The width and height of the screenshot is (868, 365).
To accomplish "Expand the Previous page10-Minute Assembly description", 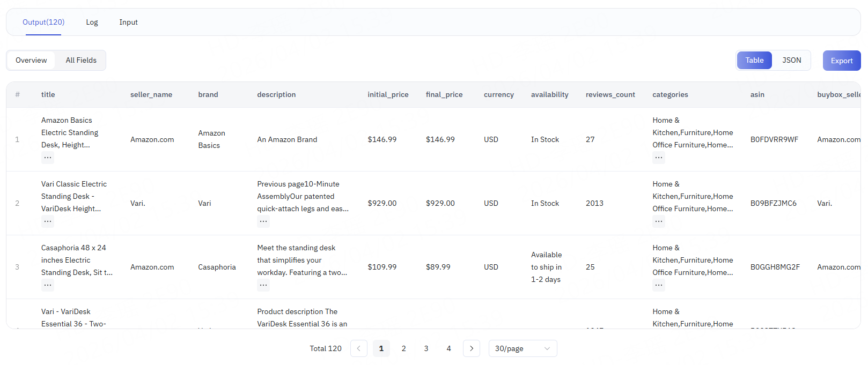I will [263, 221].
